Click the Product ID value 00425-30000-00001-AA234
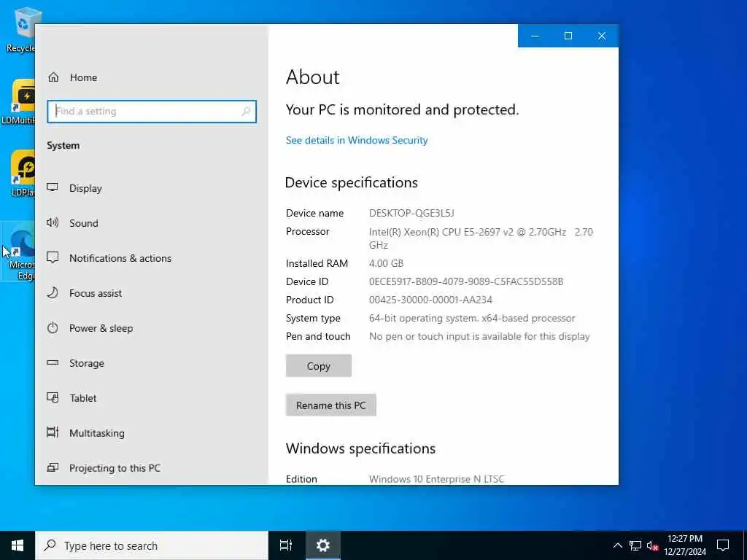 point(430,300)
